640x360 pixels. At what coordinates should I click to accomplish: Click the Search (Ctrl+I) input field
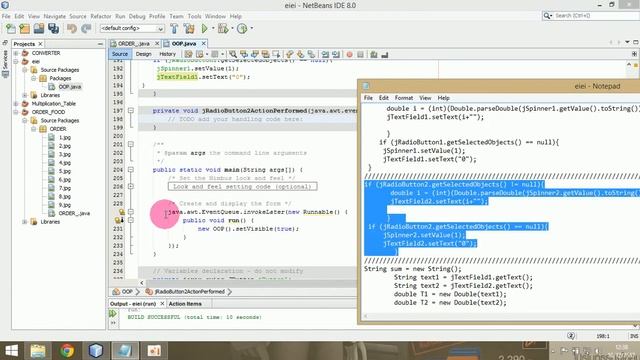click(x=594, y=16)
